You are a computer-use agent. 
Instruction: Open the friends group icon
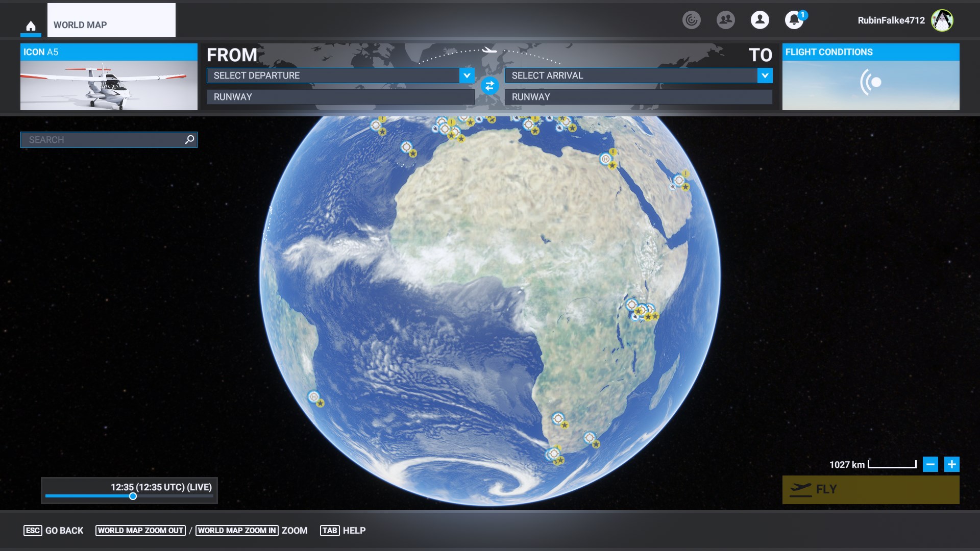[x=725, y=20]
